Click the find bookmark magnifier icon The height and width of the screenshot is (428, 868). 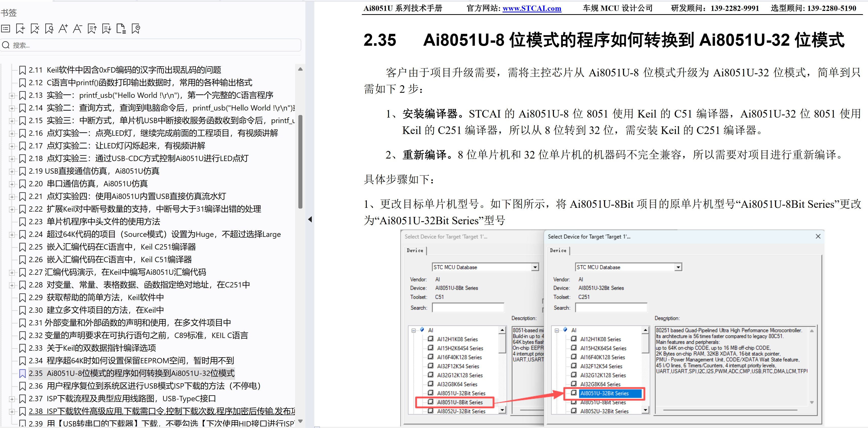pyautogui.click(x=49, y=29)
